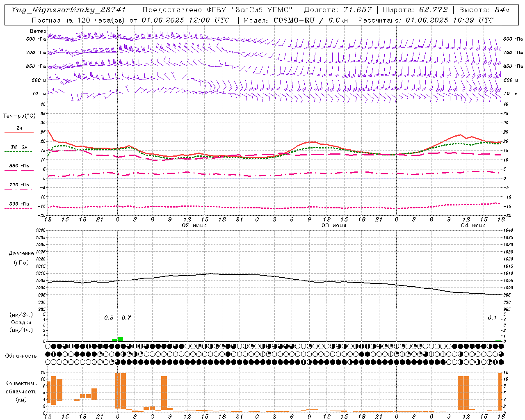The height and width of the screenshot is (420, 525).
Task: Click the Долгота: 71.657 value
Action: [x=338, y=10]
